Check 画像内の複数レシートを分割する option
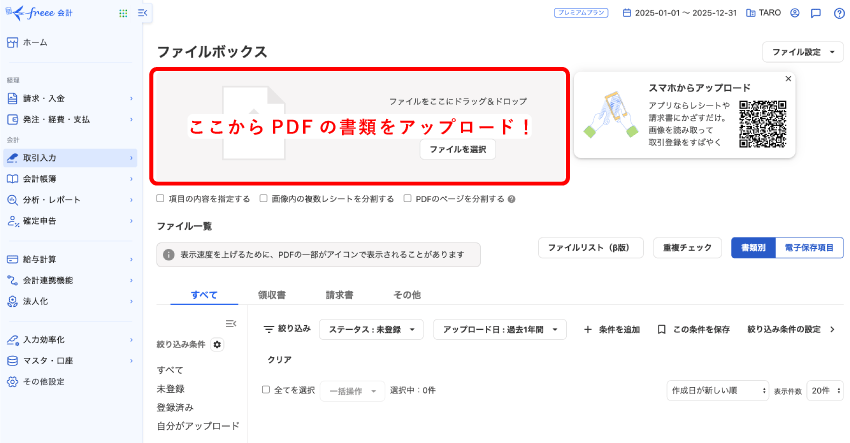 coord(264,199)
